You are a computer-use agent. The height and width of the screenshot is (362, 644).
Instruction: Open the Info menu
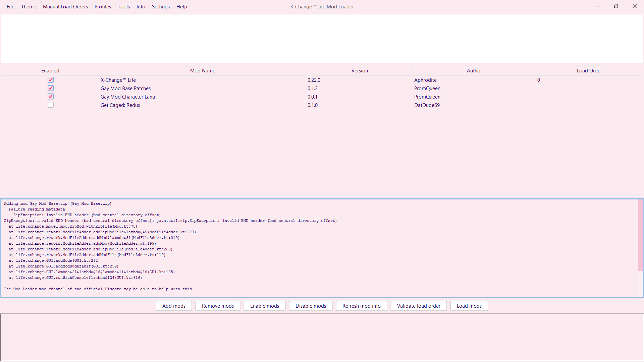pyautogui.click(x=141, y=6)
